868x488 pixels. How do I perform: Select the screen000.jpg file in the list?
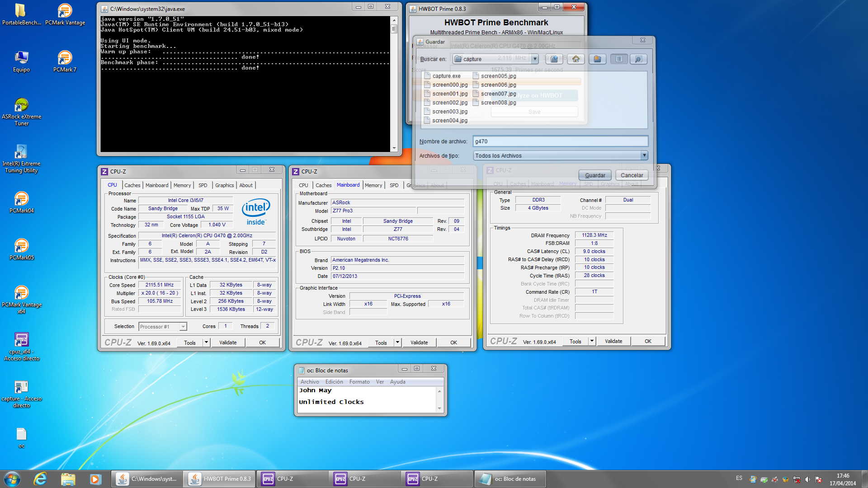click(x=446, y=84)
